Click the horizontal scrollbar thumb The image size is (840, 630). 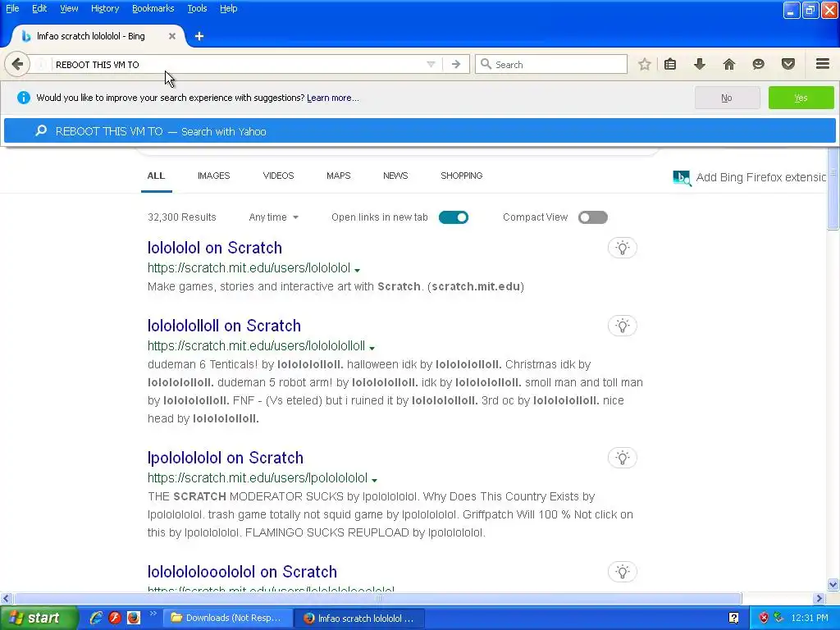tap(377, 598)
